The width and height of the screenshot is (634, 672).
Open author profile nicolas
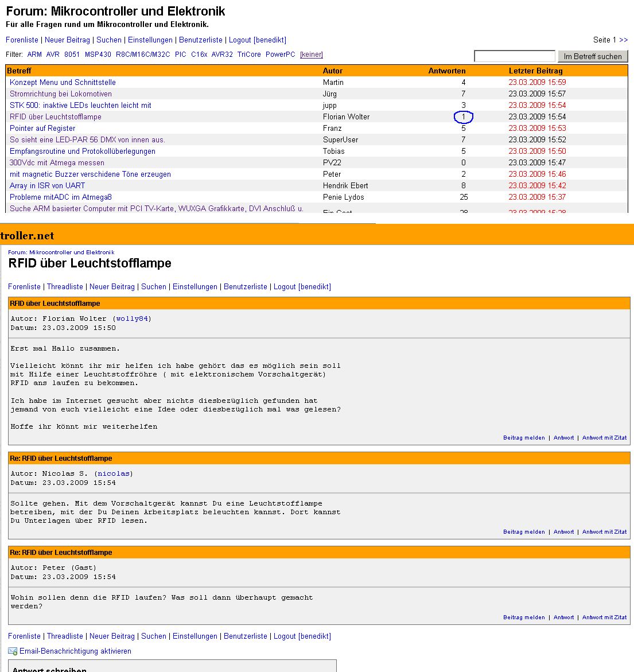[x=114, y=474]
